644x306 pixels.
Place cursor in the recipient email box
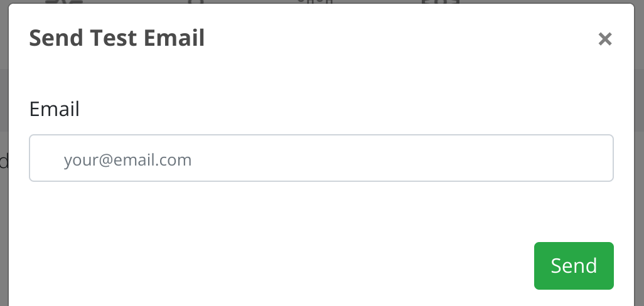click(321, 159)
